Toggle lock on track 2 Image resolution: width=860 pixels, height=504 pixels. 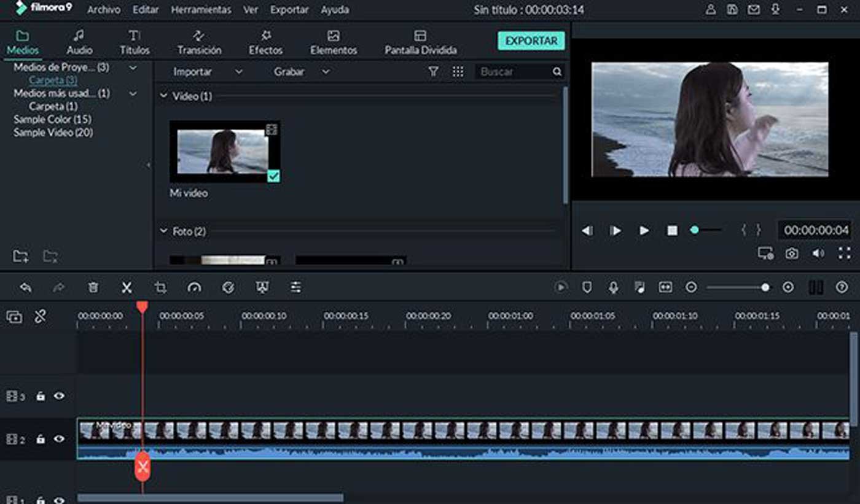click(x=41, y=440)
